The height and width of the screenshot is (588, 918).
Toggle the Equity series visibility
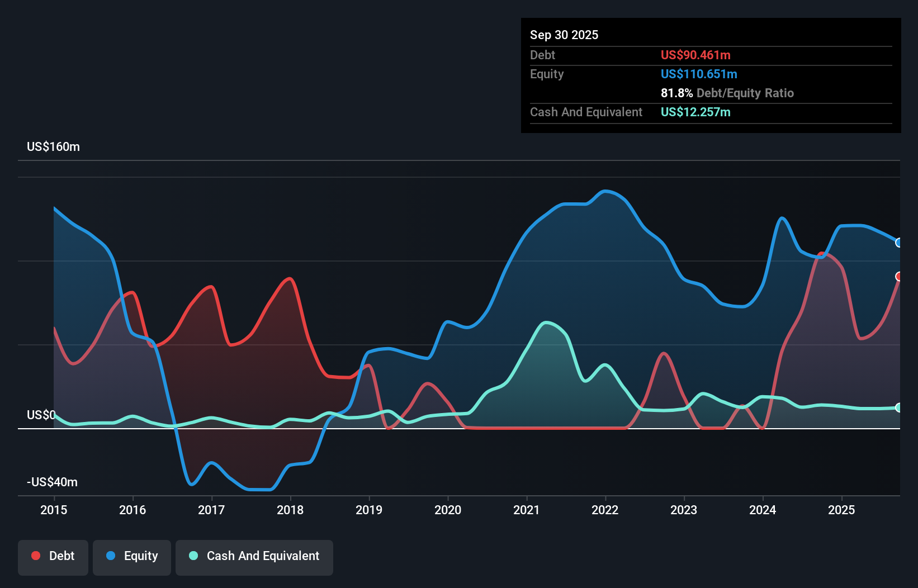coord(131,556)
